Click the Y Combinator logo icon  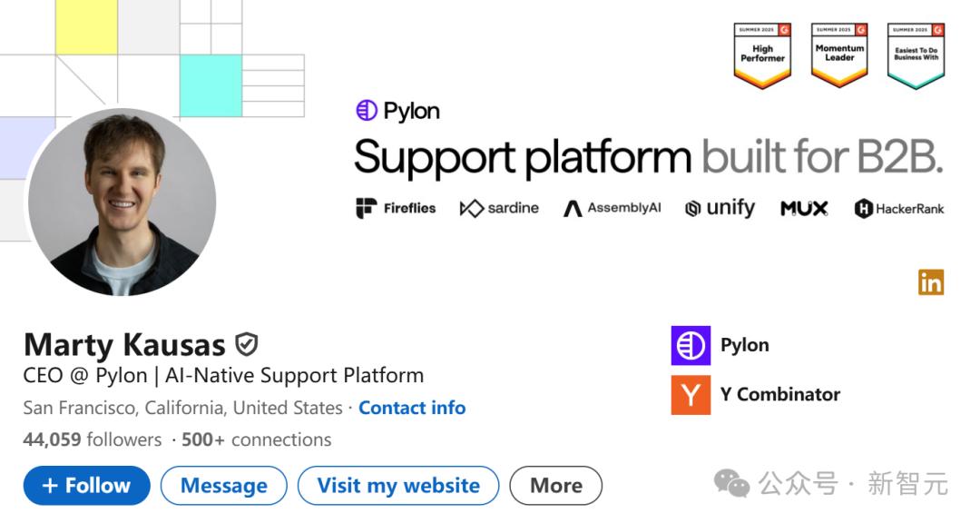coord(691,395)
